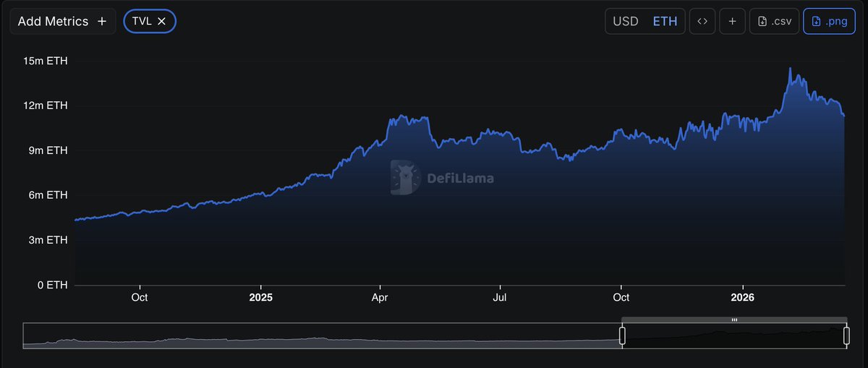Switch chart denomination to ETH

click(x=665, y=21)
